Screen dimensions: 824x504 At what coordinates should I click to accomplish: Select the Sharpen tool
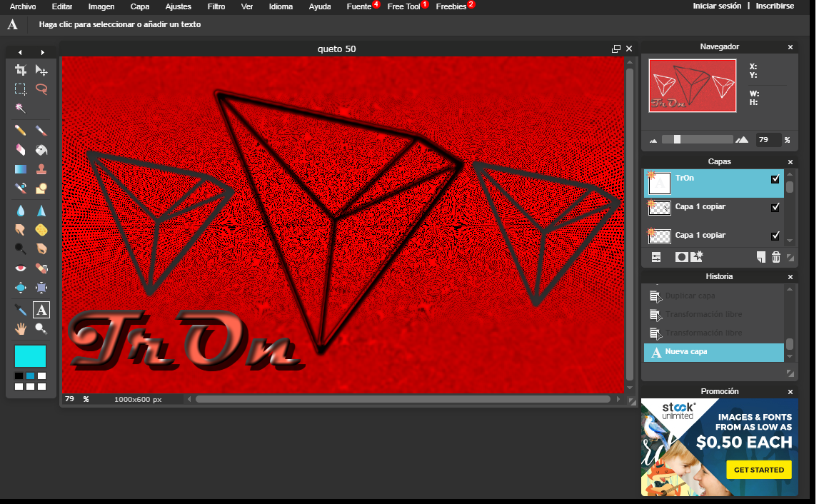pyautogui.click(x=41, y=211)
